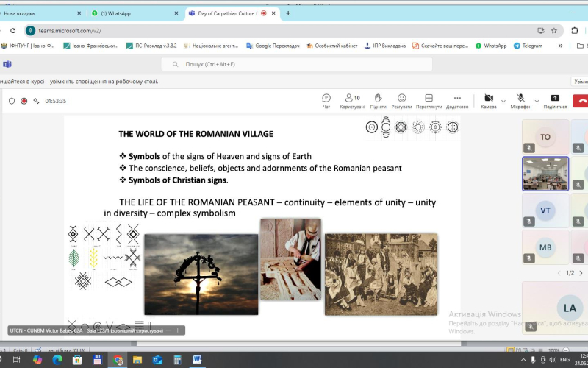The height and width of the screenshot is (368, 588).
Task: Open Microsoft Store from the taskbar
Action: click(77, 360)
